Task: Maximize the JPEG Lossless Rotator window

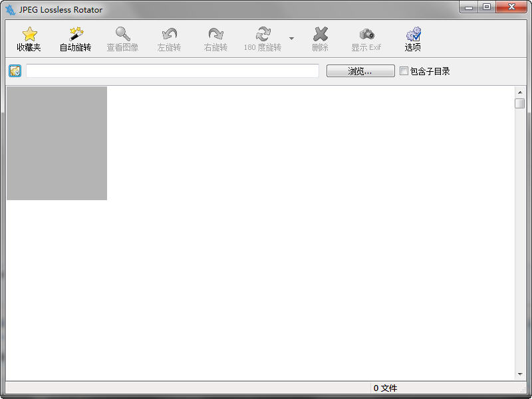Action: point(487,7)
